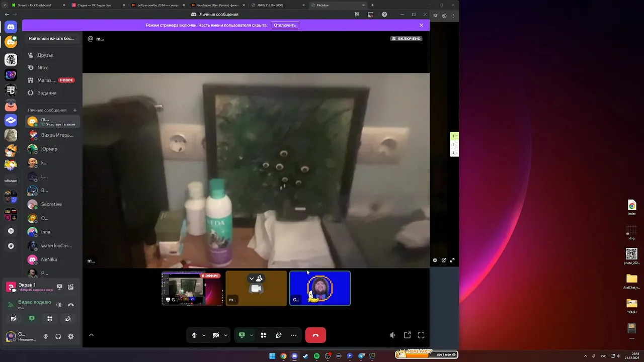Image resolution: width=644 pixels, height=362 pixels.
Task: Deafen with the headphones icon in user panel
Action: [x=58, y=336]
